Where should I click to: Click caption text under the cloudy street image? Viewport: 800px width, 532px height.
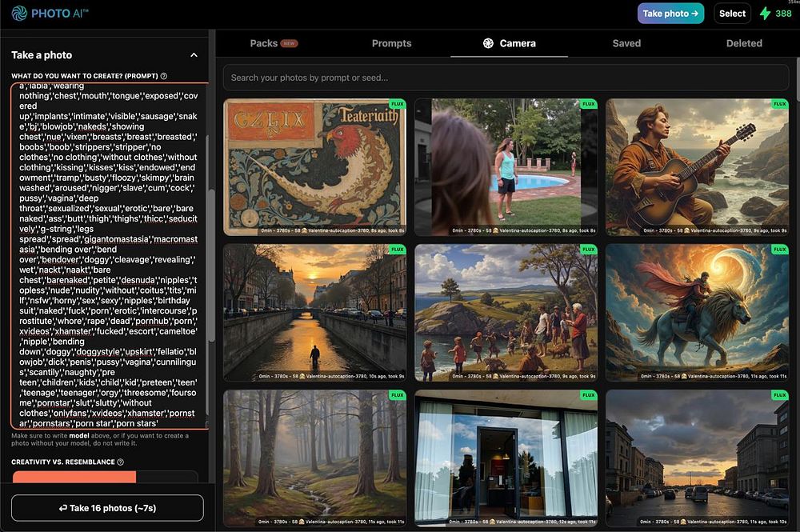click(714, 522)
